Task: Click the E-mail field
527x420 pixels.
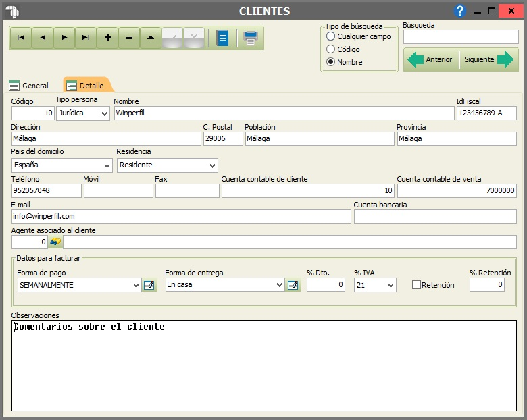Action: (x=181, y=216)
